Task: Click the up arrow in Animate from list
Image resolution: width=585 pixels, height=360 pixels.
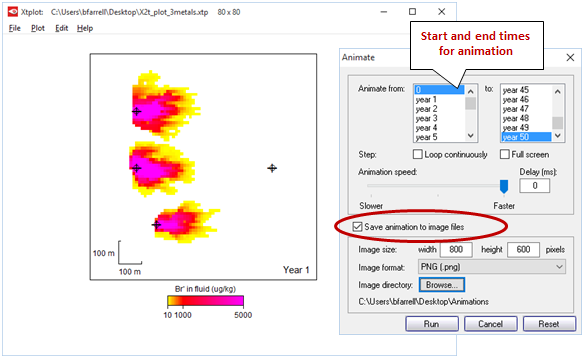Action: tap(471, 91)
